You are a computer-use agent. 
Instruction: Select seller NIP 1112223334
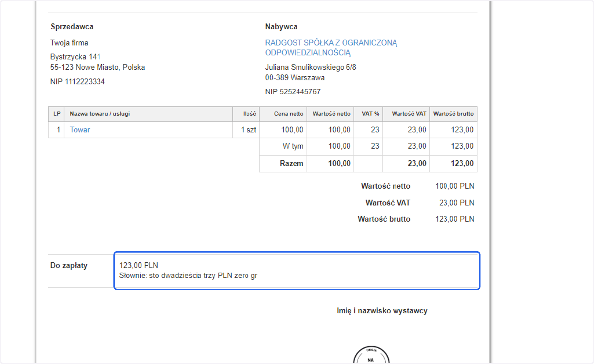click(78, 82)
